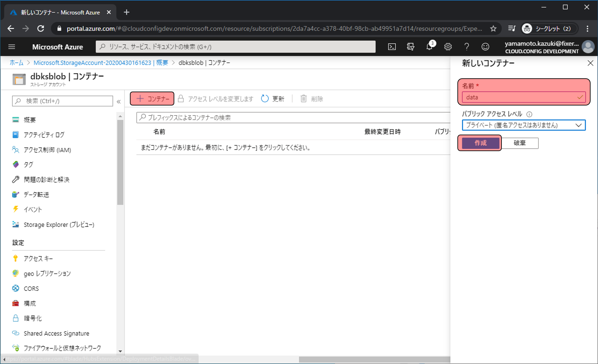Click the 更新 refresh toolbar button
598x364 pixels.
[x=273, y=99]
